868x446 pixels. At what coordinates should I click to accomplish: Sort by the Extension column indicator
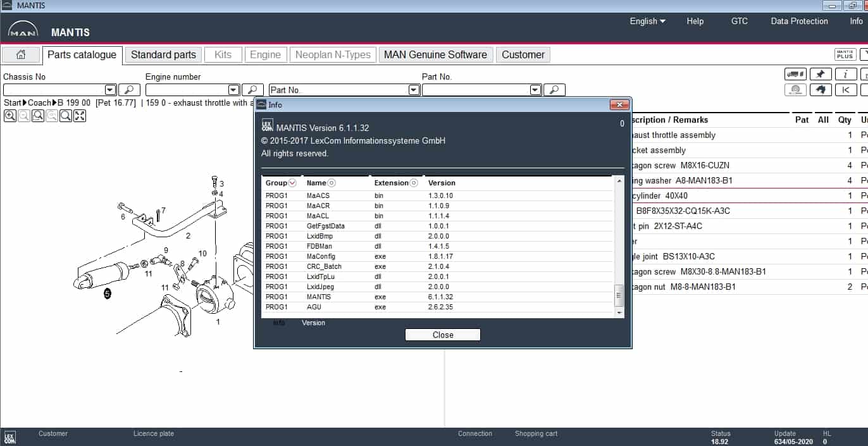pyautogui.click(x=414, y=183)
